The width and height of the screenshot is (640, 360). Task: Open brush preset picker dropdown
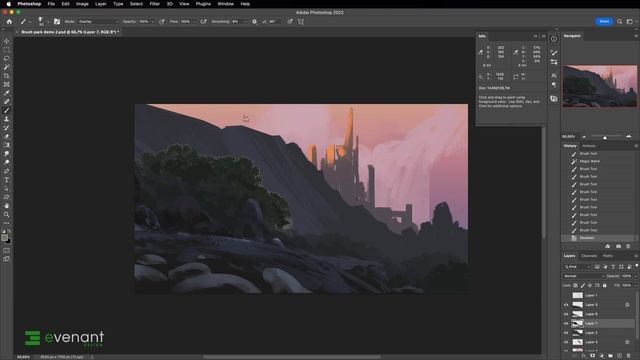point(47,22)
